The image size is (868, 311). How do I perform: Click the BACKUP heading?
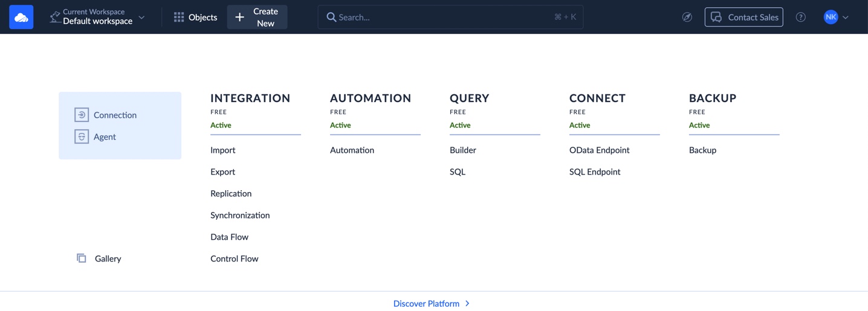pos(713,98)
